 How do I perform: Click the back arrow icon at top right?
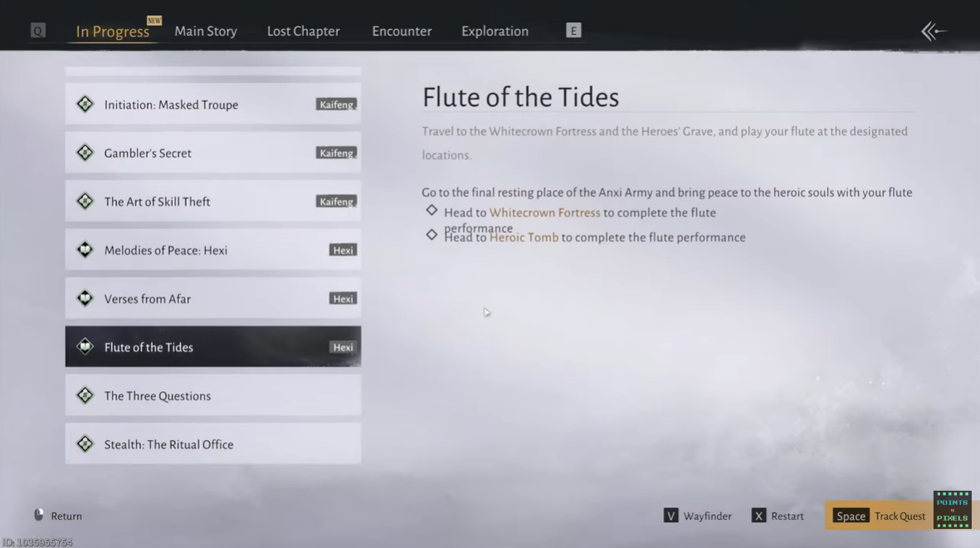pyautogui.click(x=934, y=32)
